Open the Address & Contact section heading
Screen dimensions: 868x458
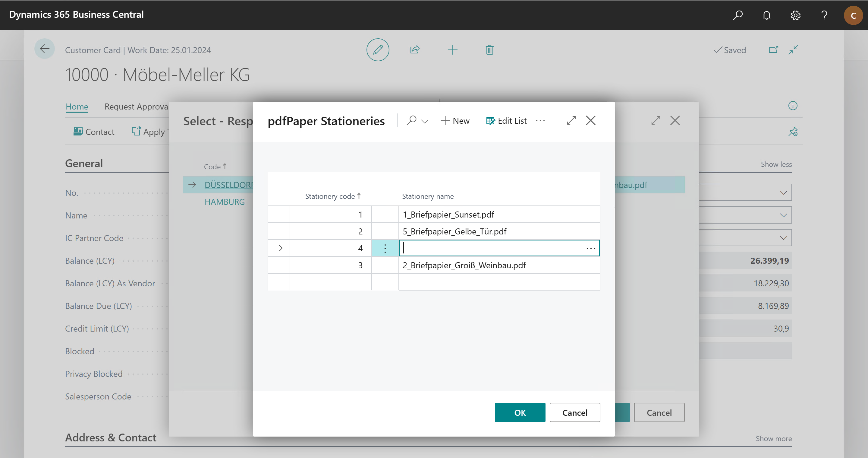[x=111, y=437]
